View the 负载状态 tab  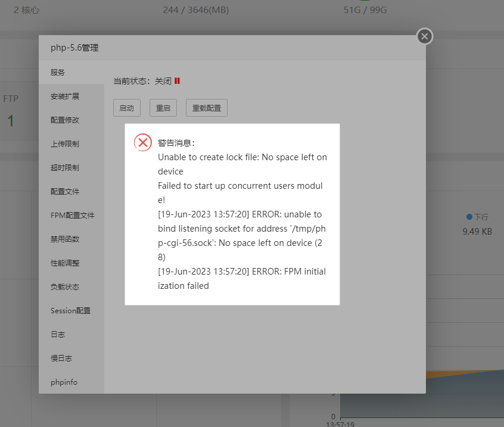65,287
